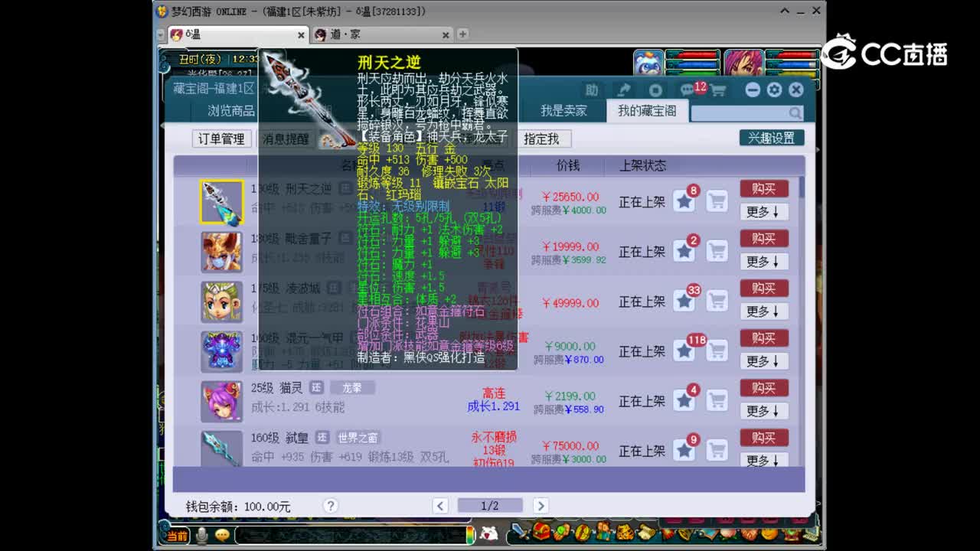Viewport: 980px width, 551px height.
Task: Switch to 我的藏宝阁 tab
Action: 647,111
